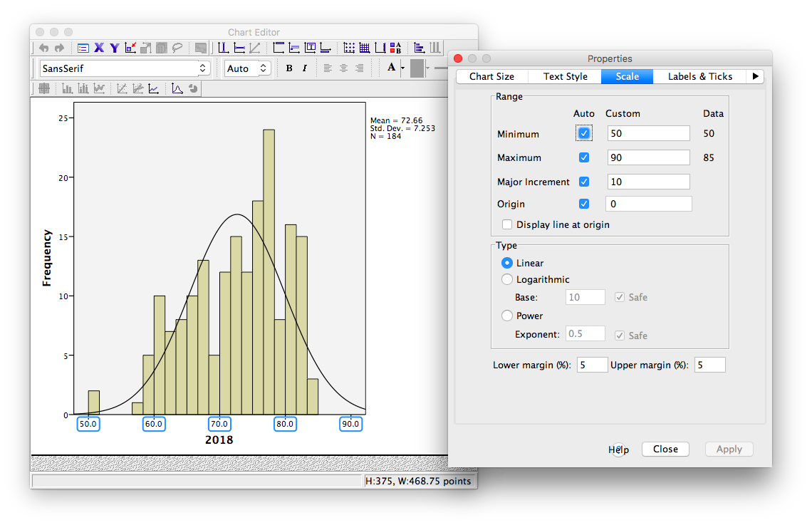Click the Italic I formatting icon

click(x=305, y=68)
